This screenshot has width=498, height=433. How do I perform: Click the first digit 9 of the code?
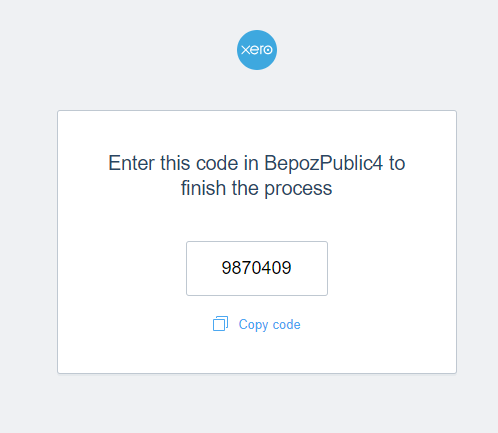click(x=227, y=268)
